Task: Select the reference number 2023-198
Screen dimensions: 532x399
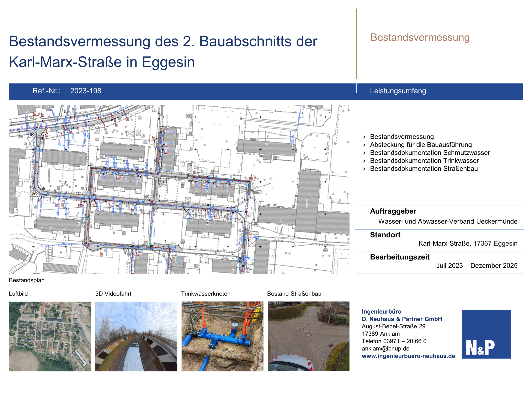Action: click(x=86, y=91)
